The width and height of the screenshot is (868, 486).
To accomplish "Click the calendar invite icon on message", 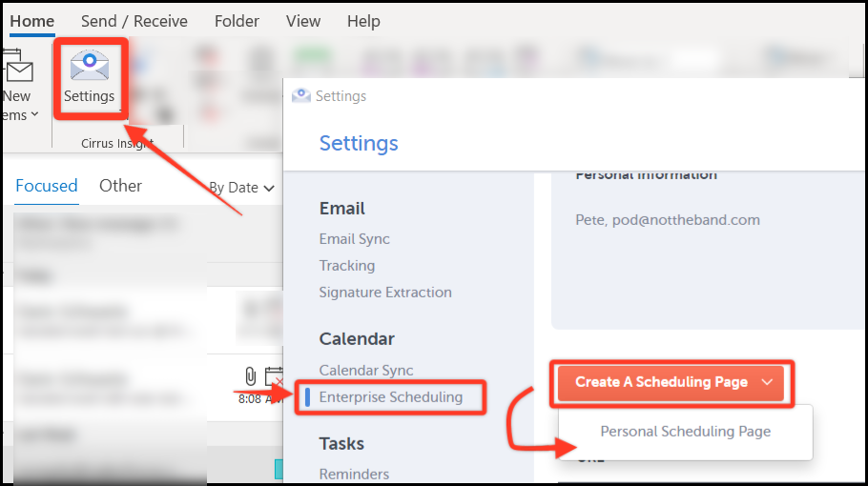I will pyautogui.click(x=274, y=376).
